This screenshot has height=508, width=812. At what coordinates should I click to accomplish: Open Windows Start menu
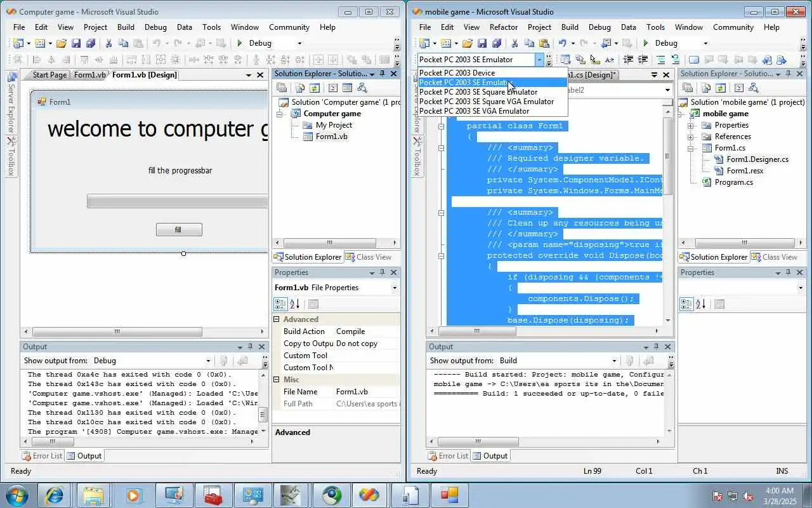17,495
